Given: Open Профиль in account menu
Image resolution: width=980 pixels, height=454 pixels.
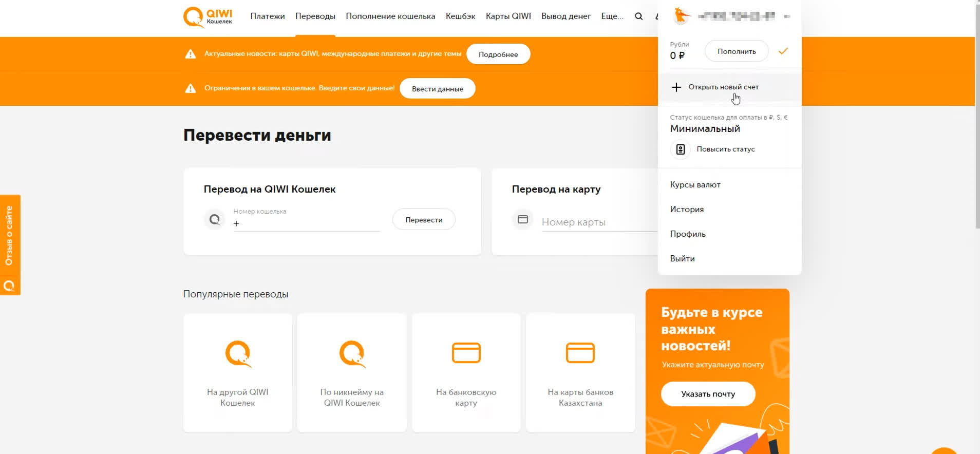Looking at the screenshot, I should 688,234.
